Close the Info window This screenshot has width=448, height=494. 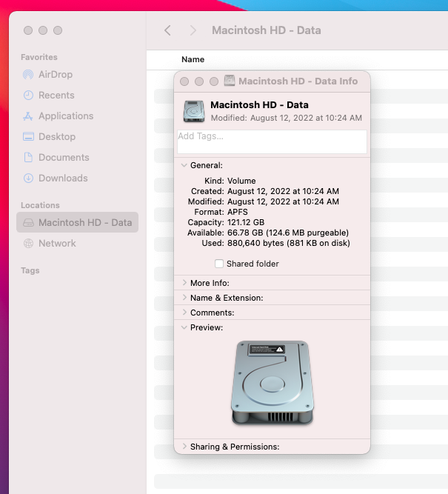pos(184,81)
